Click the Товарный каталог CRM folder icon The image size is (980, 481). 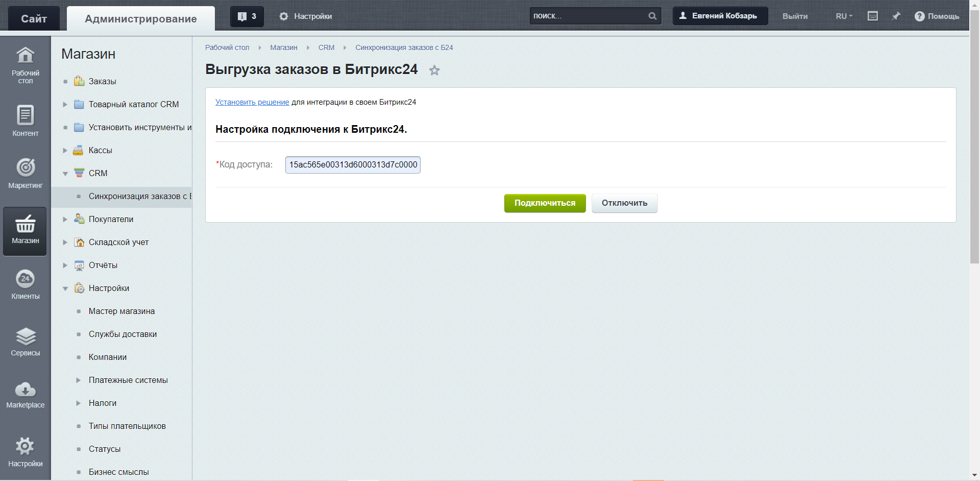coord(79,104)
